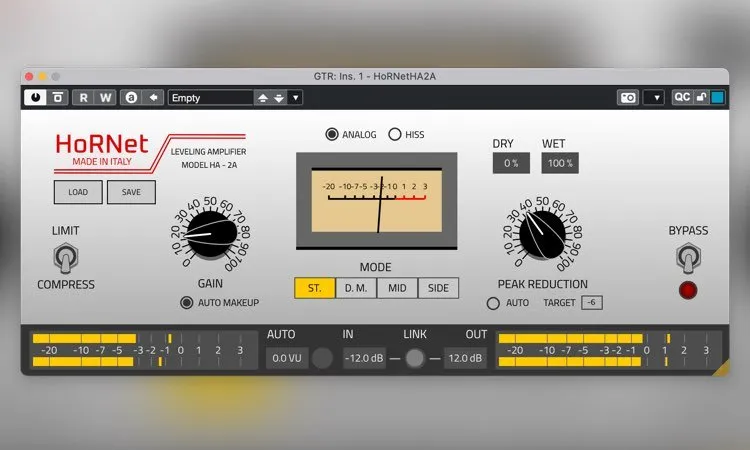Toggle plugin activate power button
750x450 pixels.
[x=35, y=98]
